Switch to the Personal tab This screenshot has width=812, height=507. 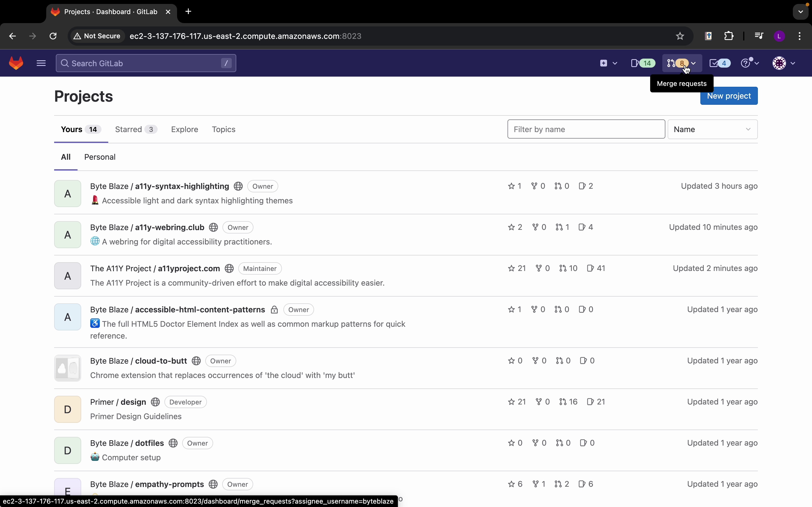tap(100, 157)
